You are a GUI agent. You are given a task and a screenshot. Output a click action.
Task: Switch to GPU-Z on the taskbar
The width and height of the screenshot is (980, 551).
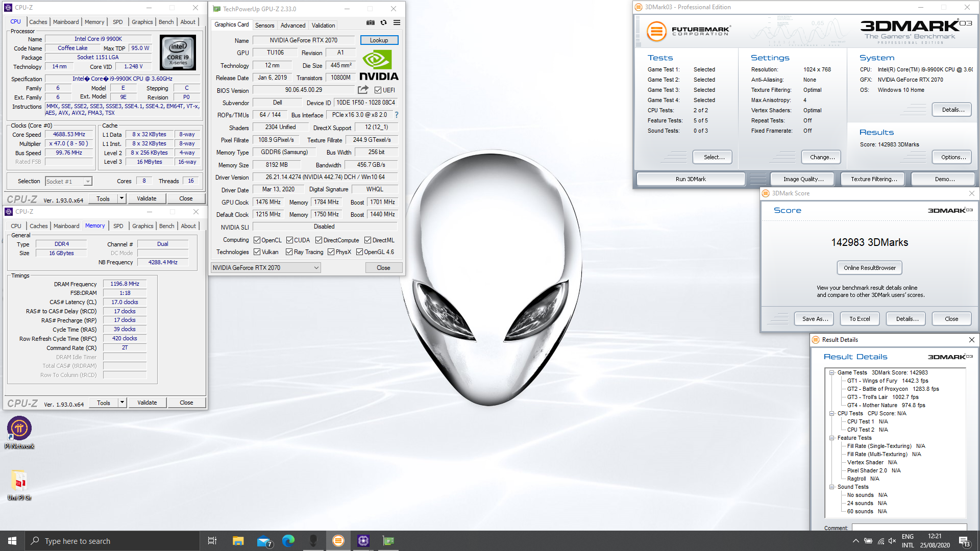(388, 541)
